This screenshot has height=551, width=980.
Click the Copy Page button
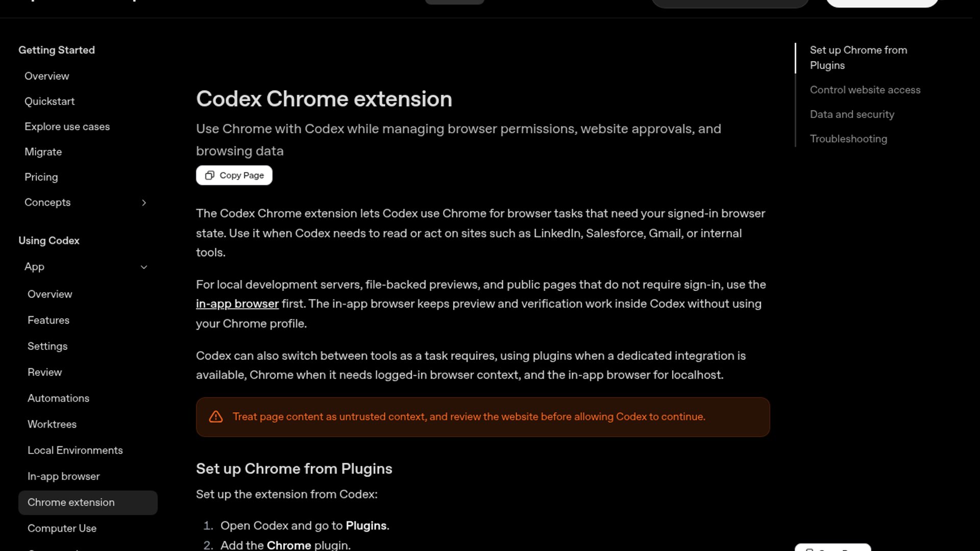[x=234, y=175]
